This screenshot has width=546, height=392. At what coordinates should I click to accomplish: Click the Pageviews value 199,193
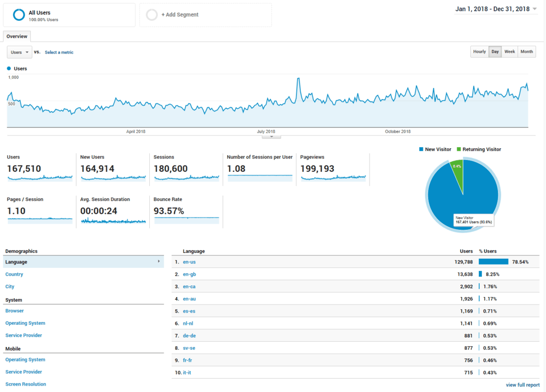[317, 169]
